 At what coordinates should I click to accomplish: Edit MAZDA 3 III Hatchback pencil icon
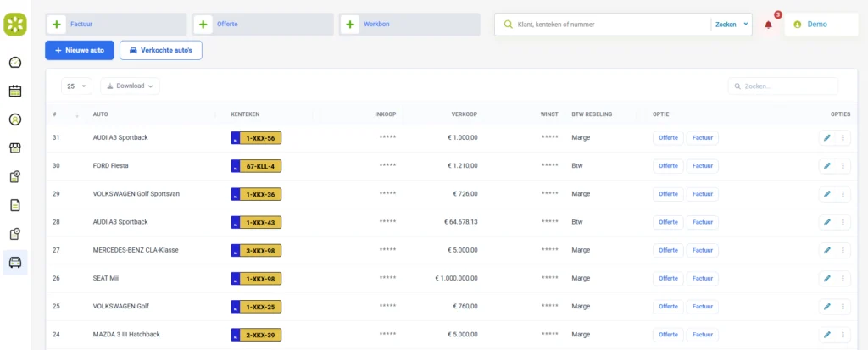[x=827, y=335]
